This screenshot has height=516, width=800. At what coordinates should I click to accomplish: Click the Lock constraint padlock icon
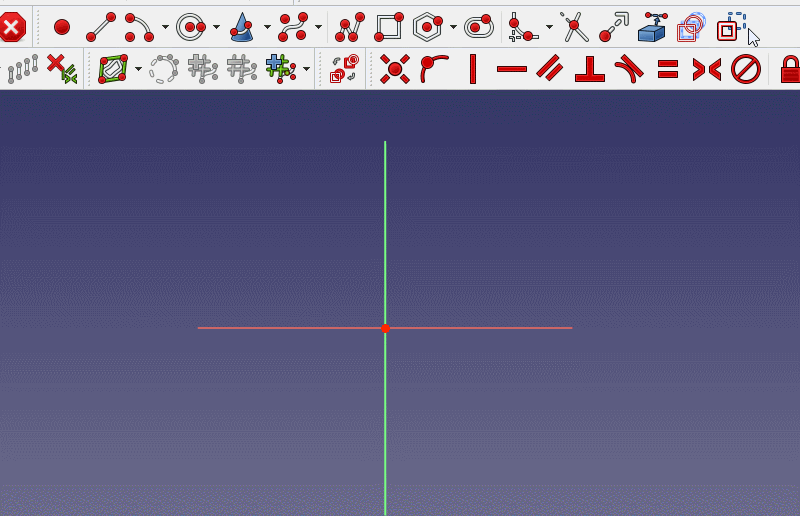pos(790,69)
